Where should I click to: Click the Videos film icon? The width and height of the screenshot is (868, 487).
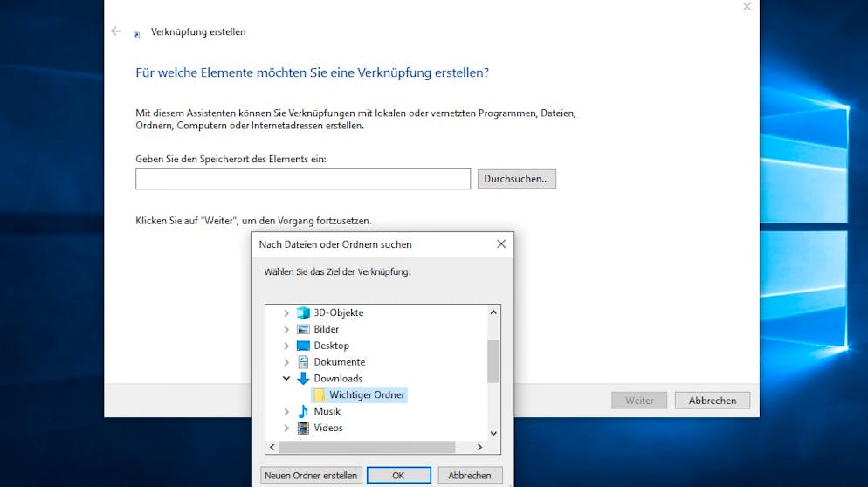303,428
